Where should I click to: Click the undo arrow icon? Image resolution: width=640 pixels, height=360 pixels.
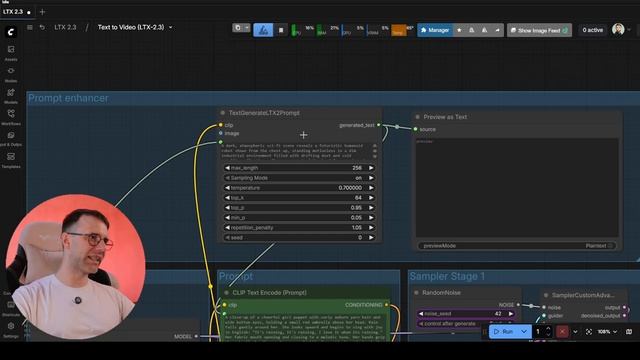pyautogui.click(x=42, y=27)
